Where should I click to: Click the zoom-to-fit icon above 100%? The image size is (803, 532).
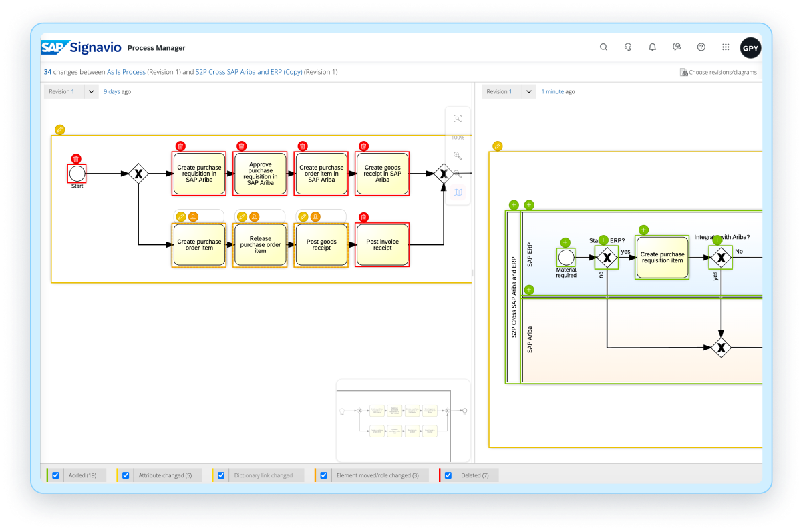[x=458, y=119]
